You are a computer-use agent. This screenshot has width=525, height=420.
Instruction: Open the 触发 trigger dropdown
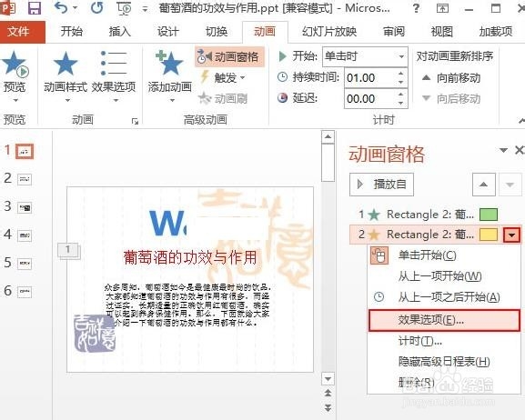pos(224,78)
